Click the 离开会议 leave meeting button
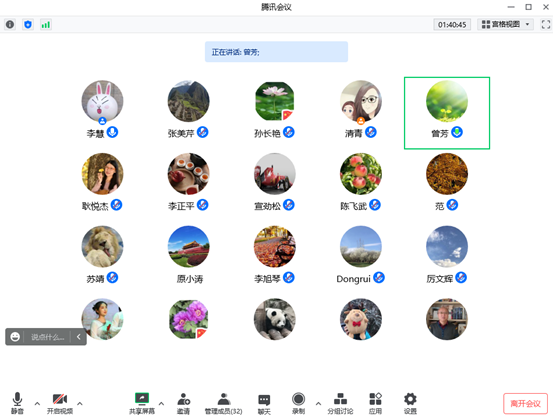553x417 pixels. click(x=525, y=403)
